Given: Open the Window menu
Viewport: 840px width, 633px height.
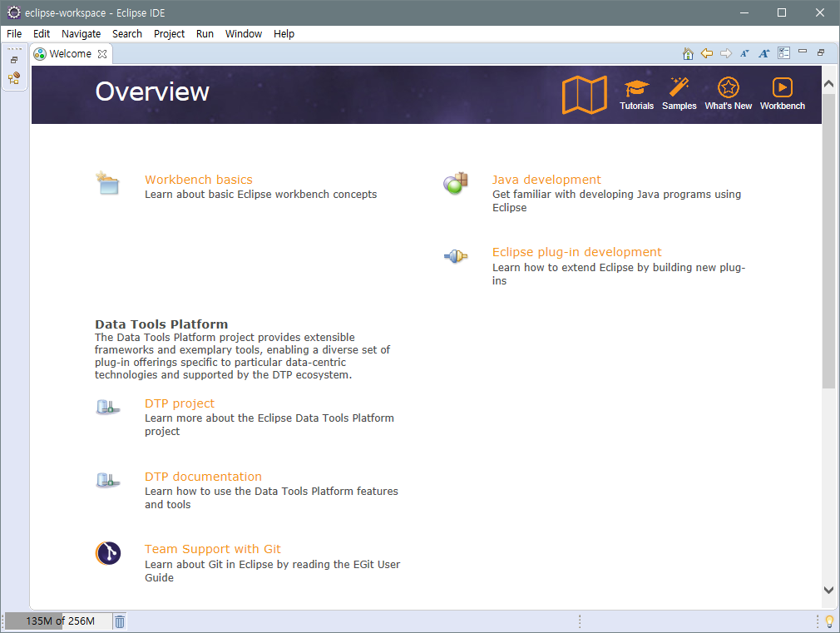Looking at the screenshot, I should 243,34.
